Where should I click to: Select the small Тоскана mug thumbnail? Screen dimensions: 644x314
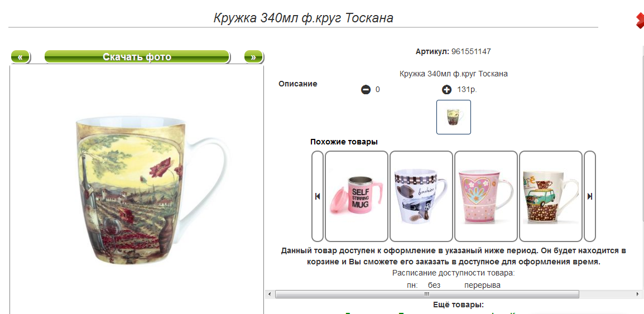(454, 117)
